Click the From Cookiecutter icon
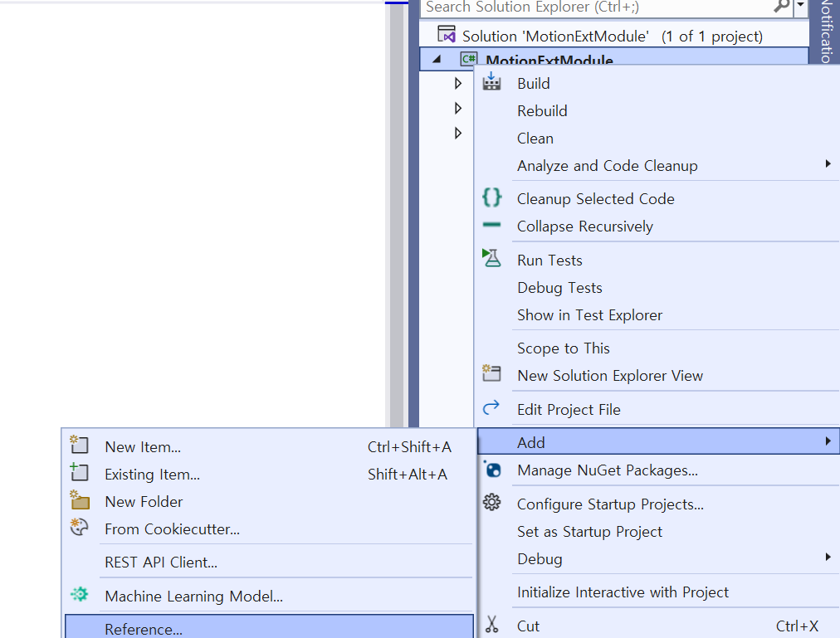Screen dimensions: 840x638 click(x=80, y=528)
